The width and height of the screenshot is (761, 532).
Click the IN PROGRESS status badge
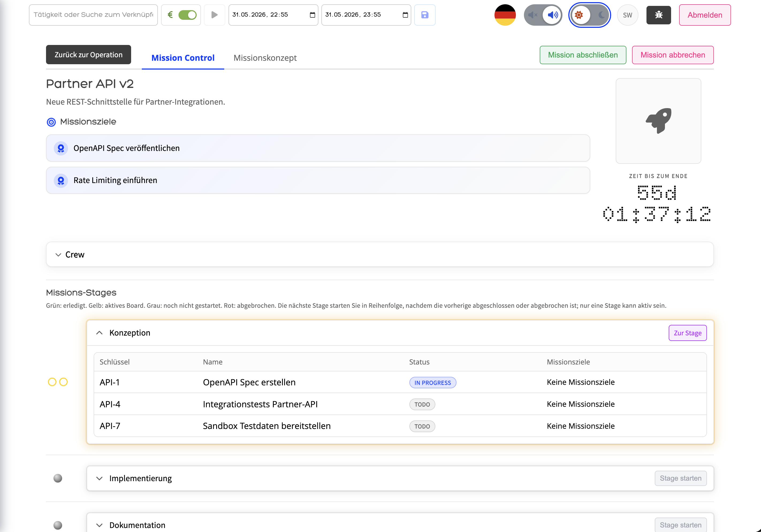pos(432,382)
